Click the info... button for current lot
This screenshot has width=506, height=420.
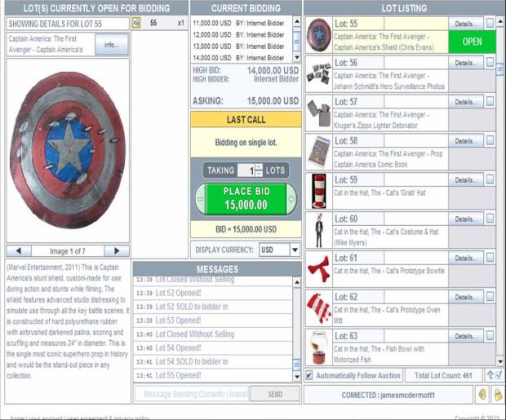click(111, 44)
